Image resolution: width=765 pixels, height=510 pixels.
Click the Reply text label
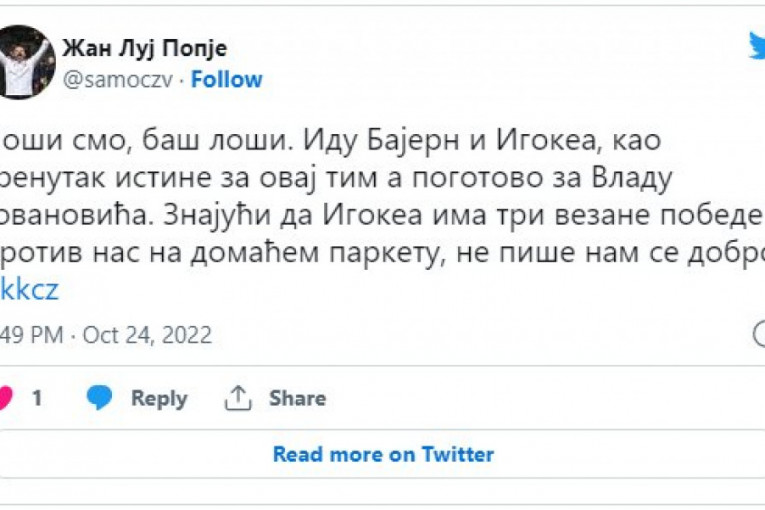(159, 398)
